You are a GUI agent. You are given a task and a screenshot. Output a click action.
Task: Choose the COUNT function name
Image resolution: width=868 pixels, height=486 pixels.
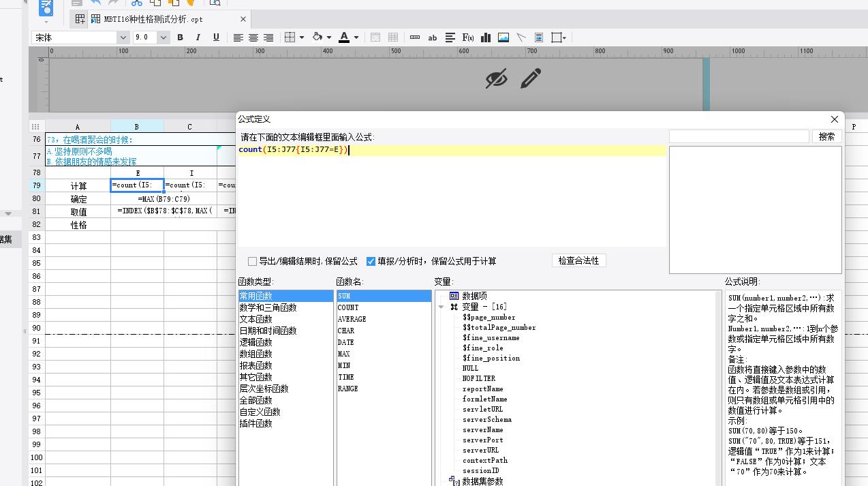348,307
